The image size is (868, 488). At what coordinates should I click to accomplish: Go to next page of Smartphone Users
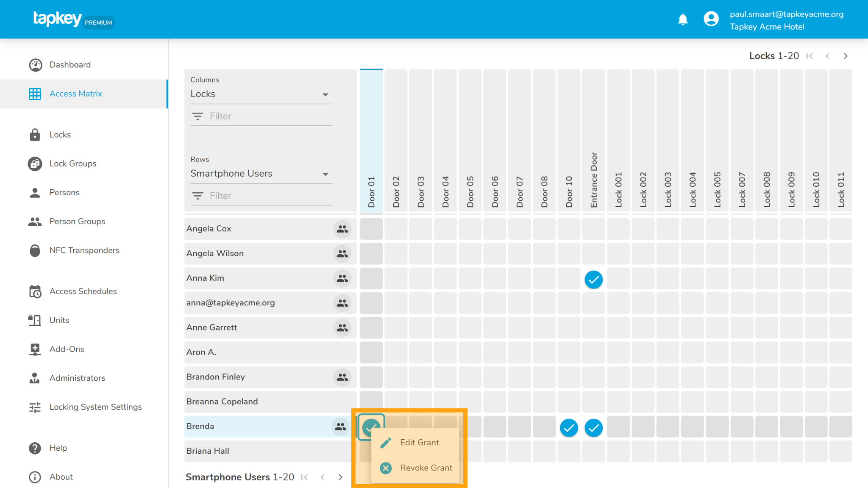[340, 477]
